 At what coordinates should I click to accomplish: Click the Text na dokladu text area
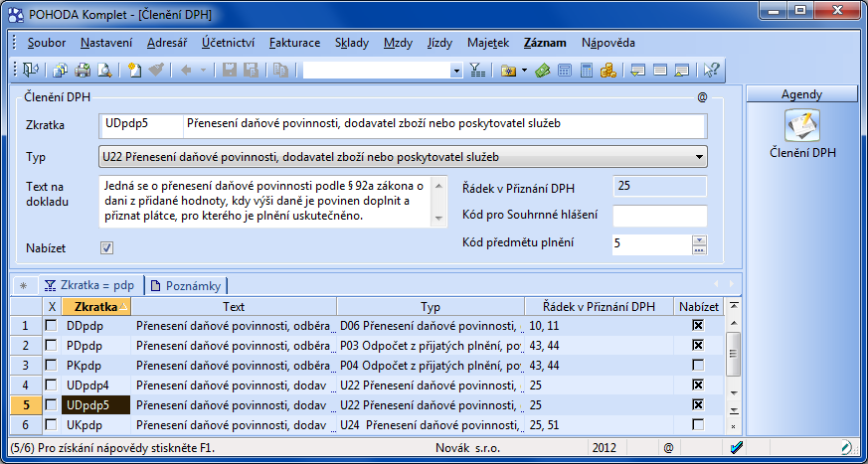(x=265, y=202)
